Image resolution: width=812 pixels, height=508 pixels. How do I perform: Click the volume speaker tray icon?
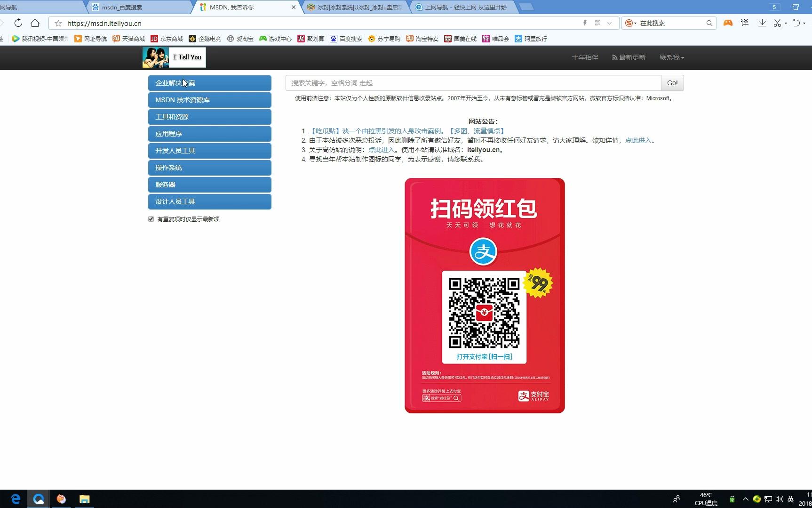779,499
